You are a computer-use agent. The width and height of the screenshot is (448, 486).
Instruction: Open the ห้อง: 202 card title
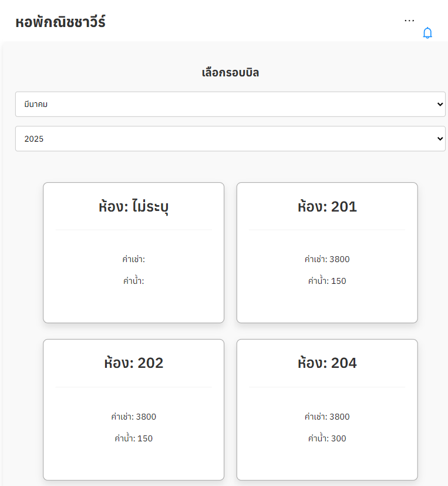[133, 363]
